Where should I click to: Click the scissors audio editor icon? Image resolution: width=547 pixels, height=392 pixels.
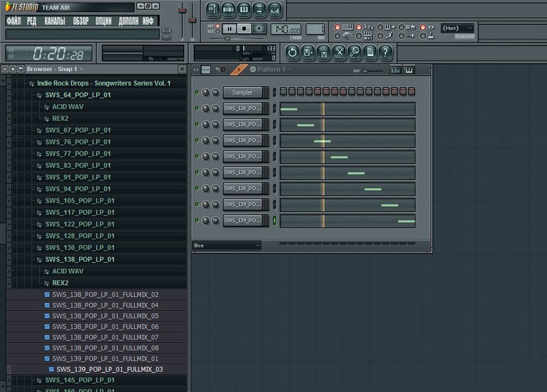tap(339, 51)
